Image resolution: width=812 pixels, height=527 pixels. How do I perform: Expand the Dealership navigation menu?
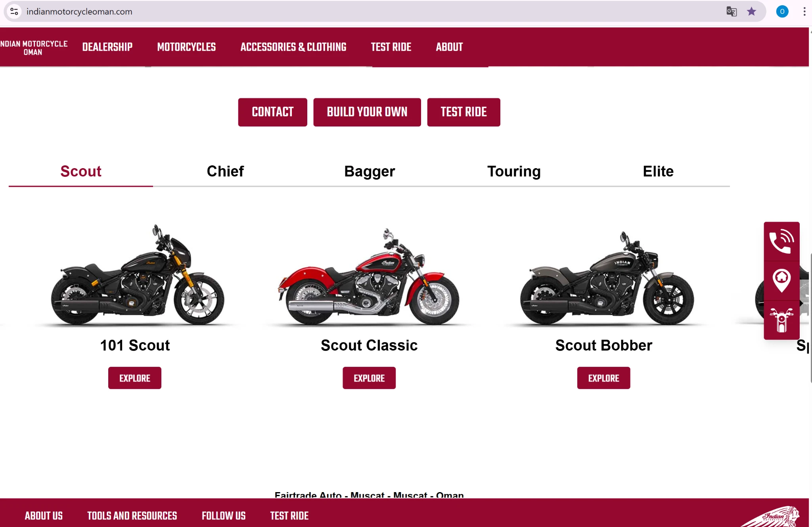(107, 47)
